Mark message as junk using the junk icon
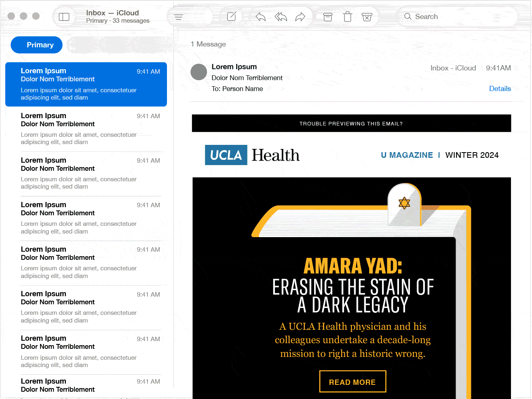 [x=367, y=17]
